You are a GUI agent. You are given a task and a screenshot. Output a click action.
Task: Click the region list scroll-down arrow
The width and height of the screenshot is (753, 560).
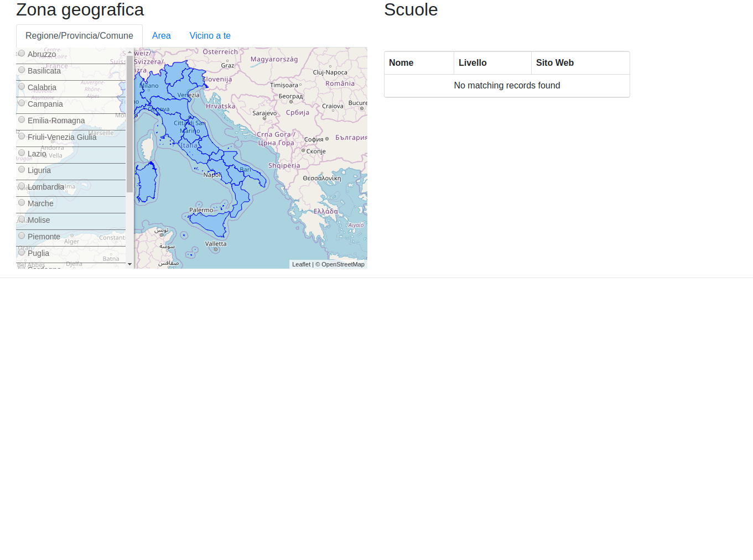tap(129, 264)
